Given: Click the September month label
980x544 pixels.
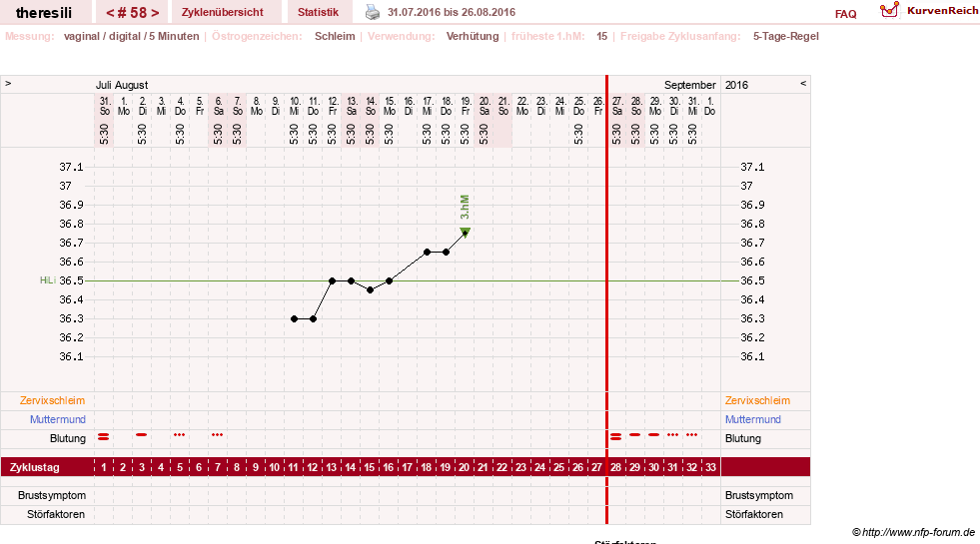Looking at the screenshot, I should (x=690, y=85).
